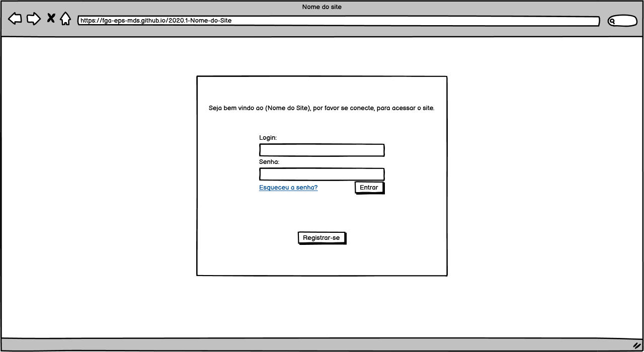Click the resize grip icon in the status bar
The image size is (644, 352).
click(636, 345)
